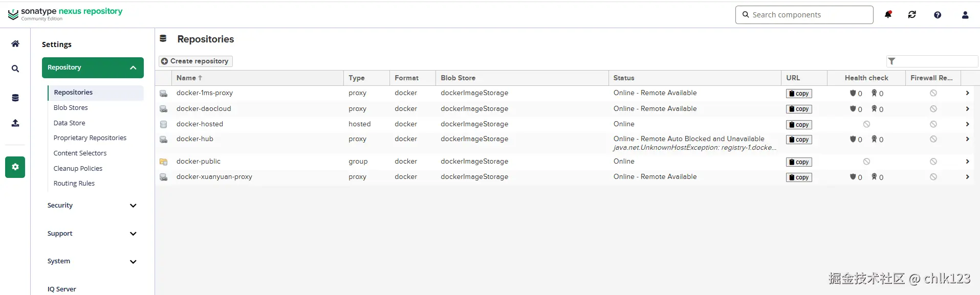The height and width of the screenshot is (295, 980).
Task: Click the upload icon in sidebar
Action: click(x=15, y=123)
